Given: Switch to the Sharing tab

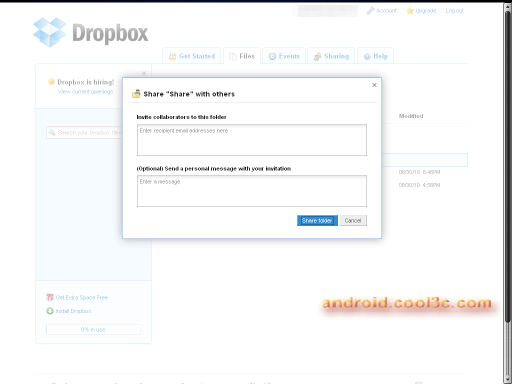Looking at the screenshot, I should click(331, 56).
